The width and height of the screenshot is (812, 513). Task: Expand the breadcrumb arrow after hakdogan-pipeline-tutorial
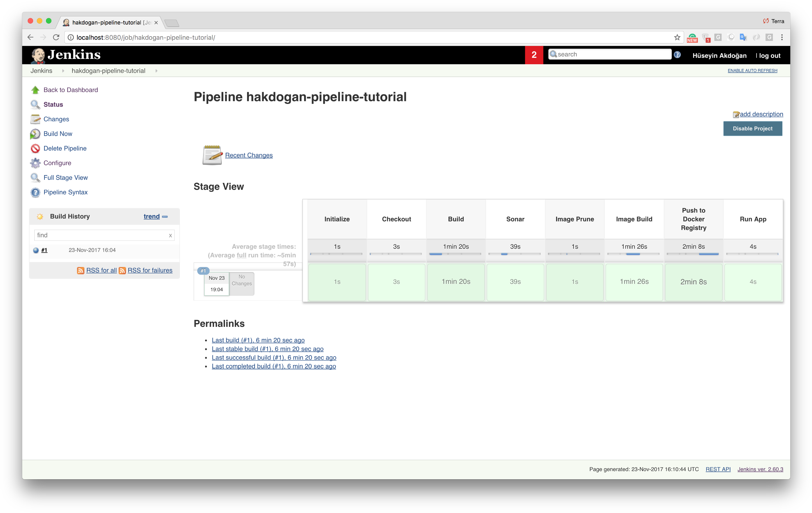pos(157,71)
